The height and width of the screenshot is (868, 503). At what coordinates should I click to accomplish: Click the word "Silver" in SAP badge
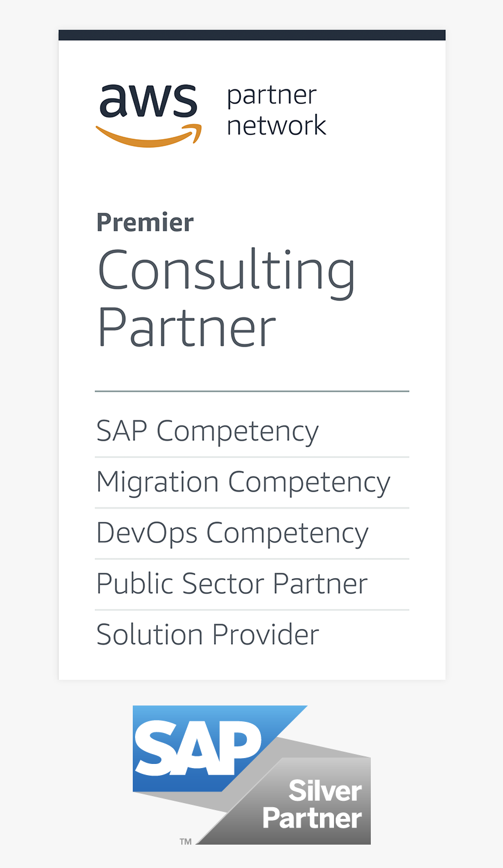[x=325, y=791]
